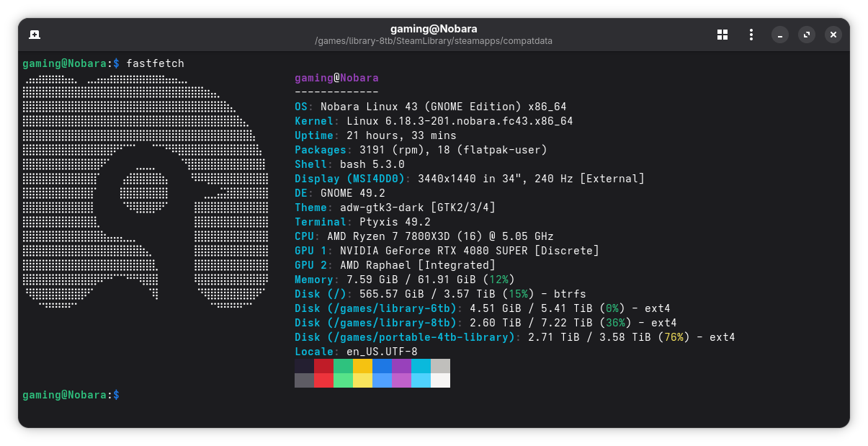868x446 pixels.
Task: Click the Nobara ASCII art logo
Action: [x=145, y=191]
